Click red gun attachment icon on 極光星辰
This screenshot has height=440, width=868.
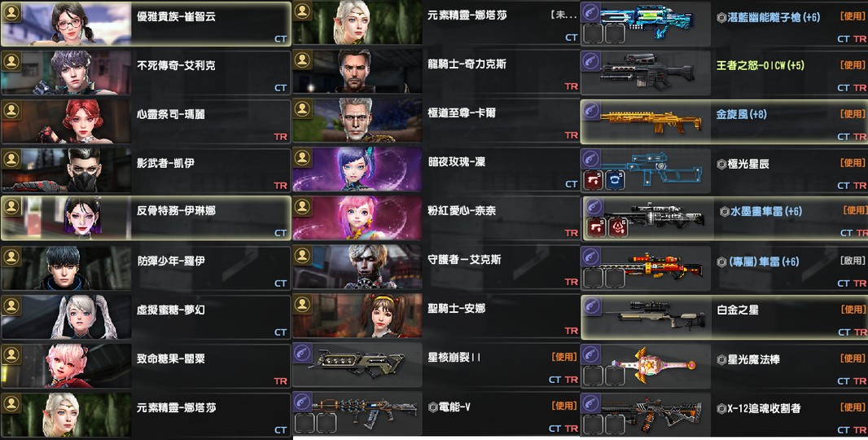pos(594,180)
